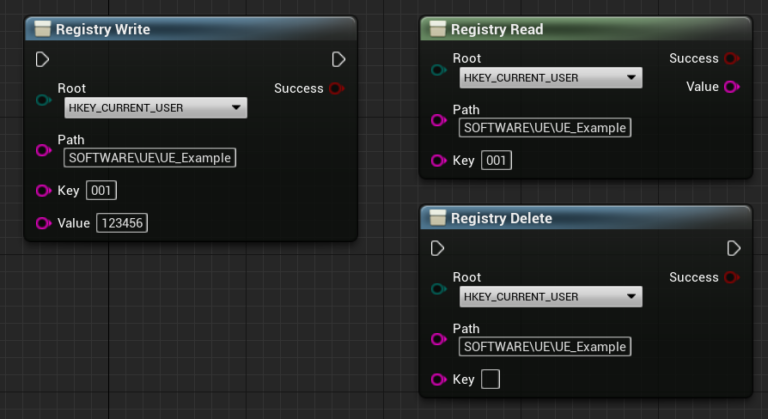Click Value field 123456 in Registry Write
Screen dimensions: 768x419
click(x=122, y=223)
